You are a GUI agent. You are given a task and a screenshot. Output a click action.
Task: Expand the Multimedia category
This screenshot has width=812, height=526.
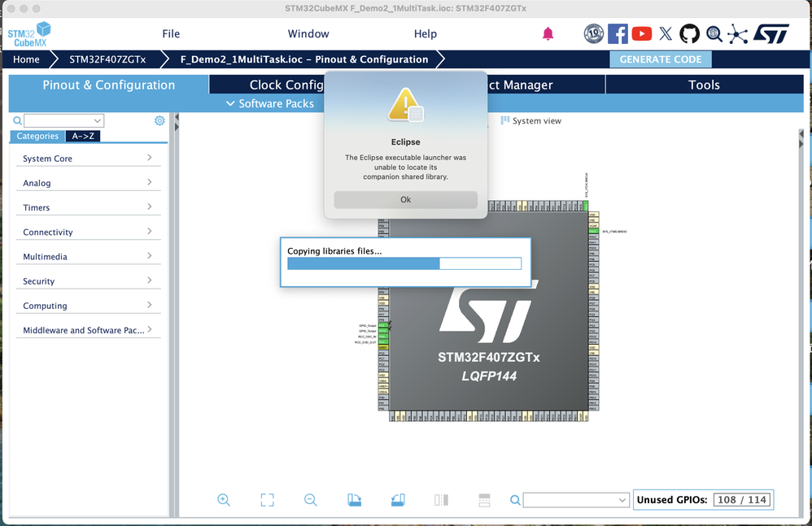point(89,257)
